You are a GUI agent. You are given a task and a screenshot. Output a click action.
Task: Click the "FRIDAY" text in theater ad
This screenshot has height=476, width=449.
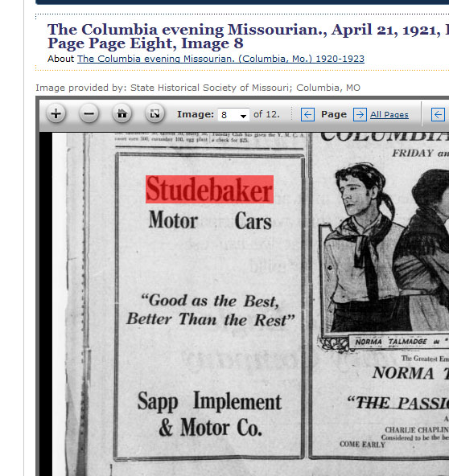(x=413, y=153)
